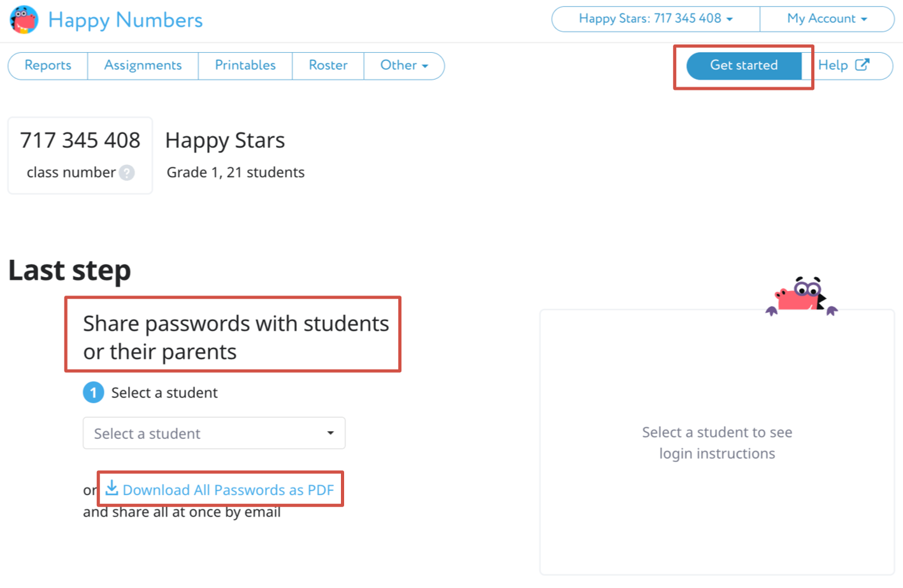Download All Passwords as PDF
The image size is (903, 588).
click(228, 490)
